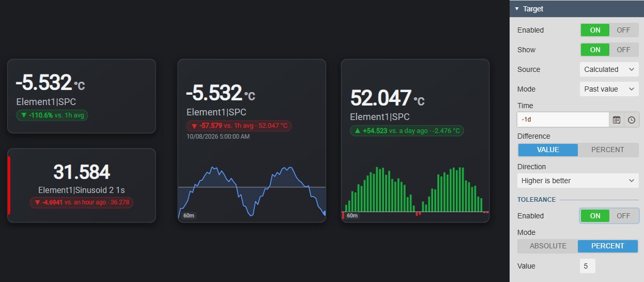644x282 pixels.
Task: Select PERCENT for Difference
Action: pyautogui.click(x=608, y=150)
